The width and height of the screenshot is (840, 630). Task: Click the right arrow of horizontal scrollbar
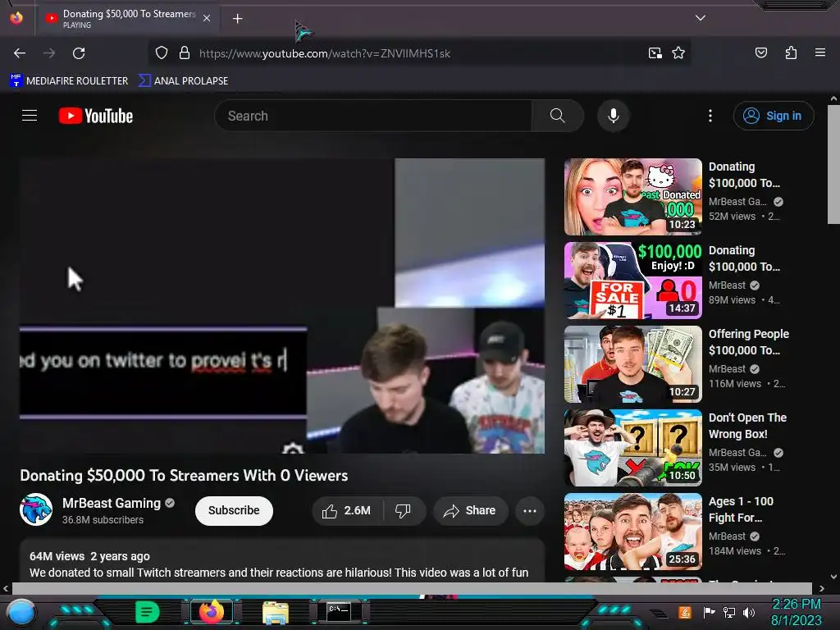click(x=822, y=588)
